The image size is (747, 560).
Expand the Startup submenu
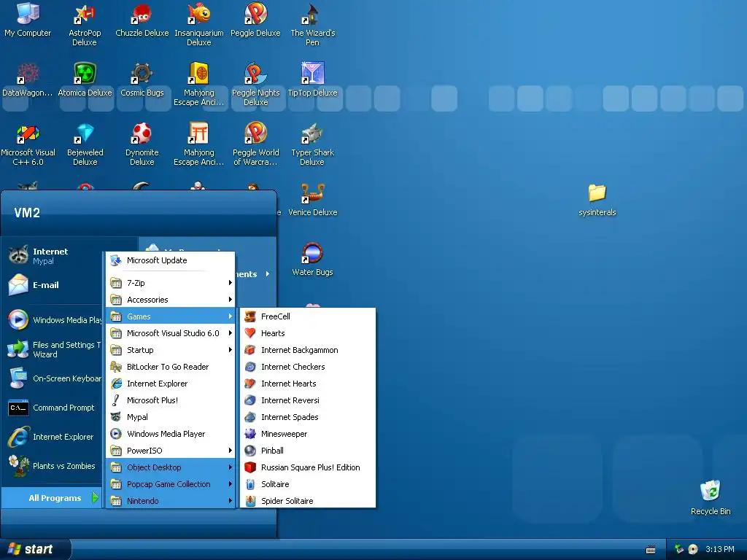[x=171, y=350]
